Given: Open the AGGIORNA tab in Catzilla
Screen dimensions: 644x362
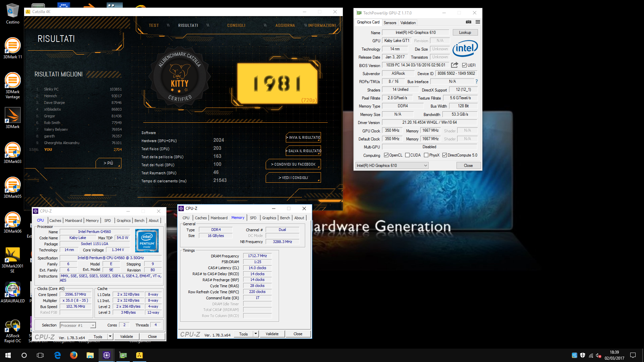Looking at the screenshot, I should click(x=285, y=25).
